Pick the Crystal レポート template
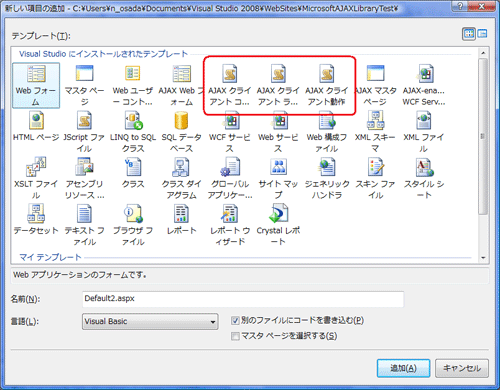This screenshot has width=500, height=390. tap(278, 225)
